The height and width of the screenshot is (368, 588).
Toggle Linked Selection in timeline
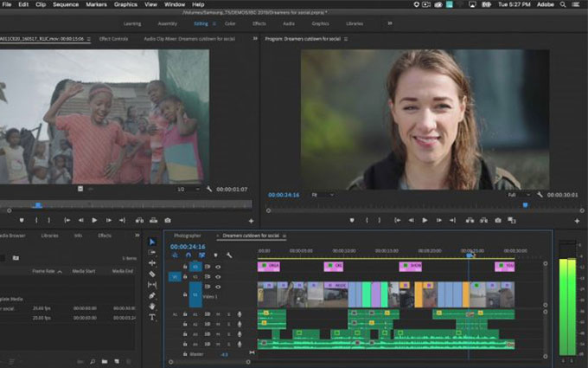pos(201,255)
